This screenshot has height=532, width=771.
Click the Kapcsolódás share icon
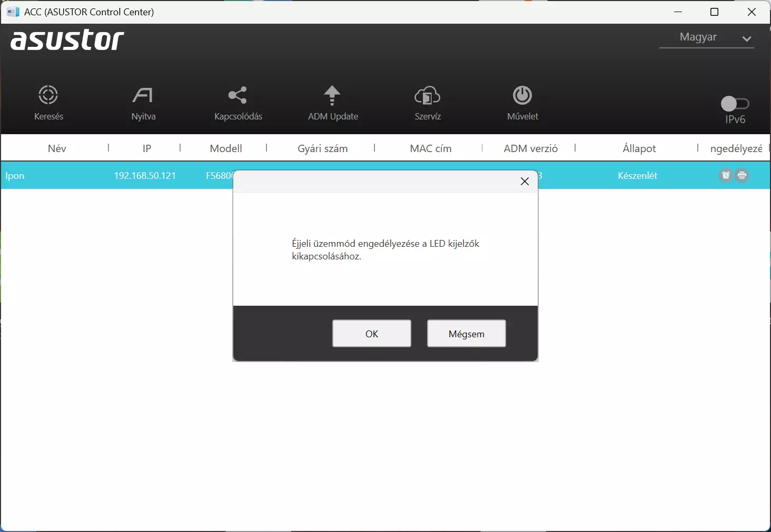(x=238, y=95)
